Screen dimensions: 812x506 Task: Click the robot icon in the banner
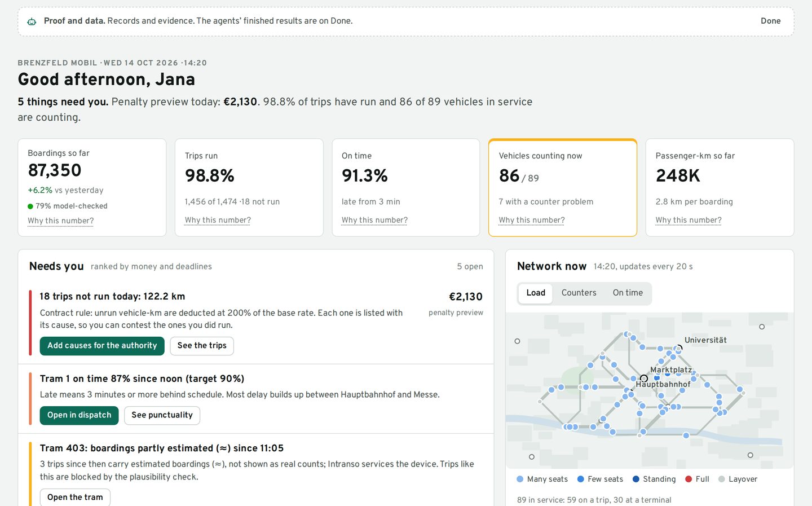[x=32, y=21]
